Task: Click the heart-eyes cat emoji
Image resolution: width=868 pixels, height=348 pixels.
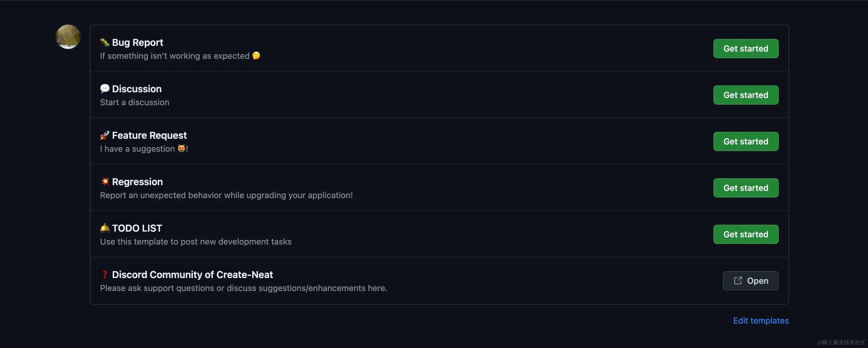Action: pos(181,148)
